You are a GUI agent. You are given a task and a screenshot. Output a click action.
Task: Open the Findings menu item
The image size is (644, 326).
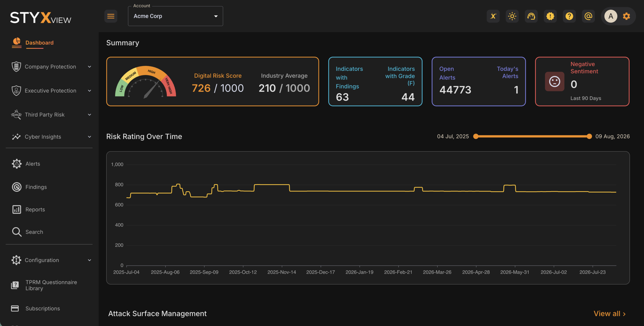(36, 187)
